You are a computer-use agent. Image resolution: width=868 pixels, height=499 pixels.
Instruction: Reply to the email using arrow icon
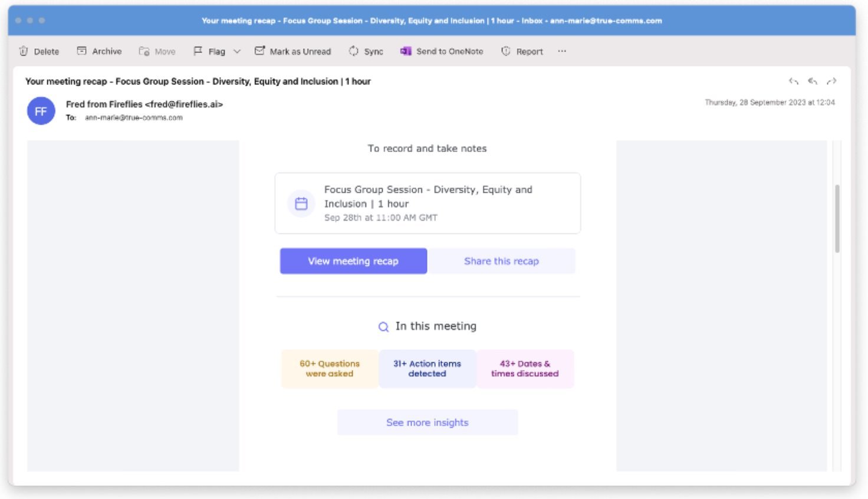(x=794, y=81)
